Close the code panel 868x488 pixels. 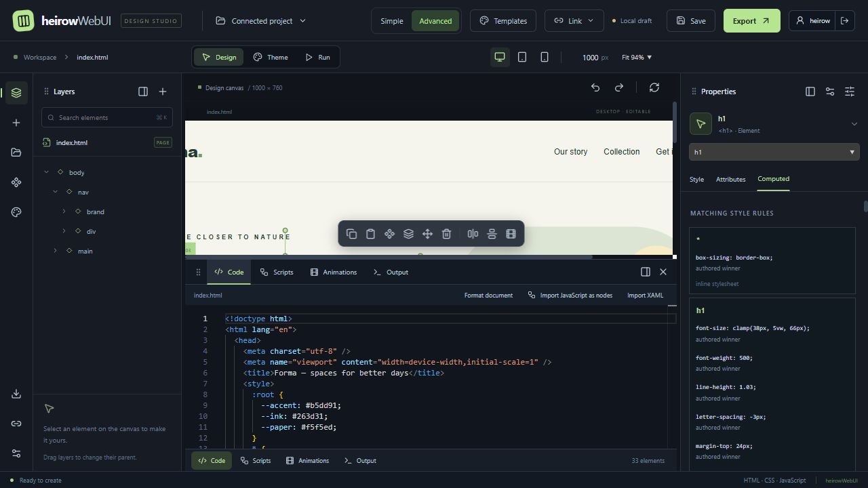click(x=663, y=272)
